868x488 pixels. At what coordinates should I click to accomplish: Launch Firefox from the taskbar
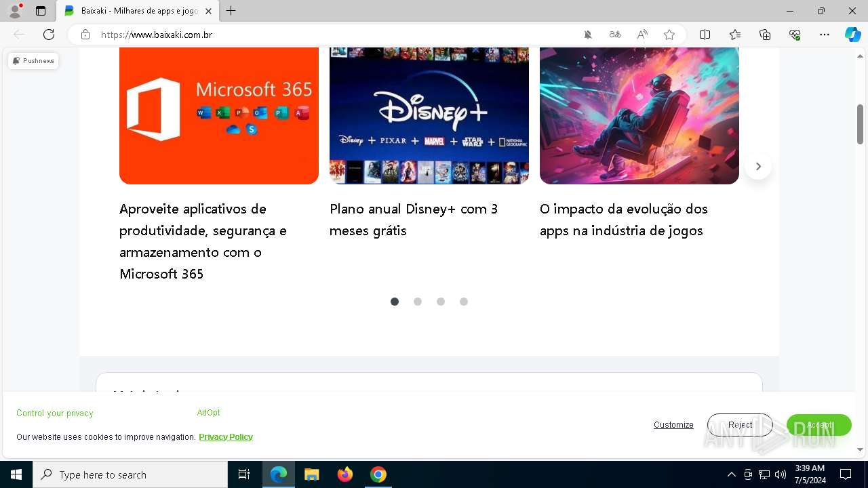345,474
